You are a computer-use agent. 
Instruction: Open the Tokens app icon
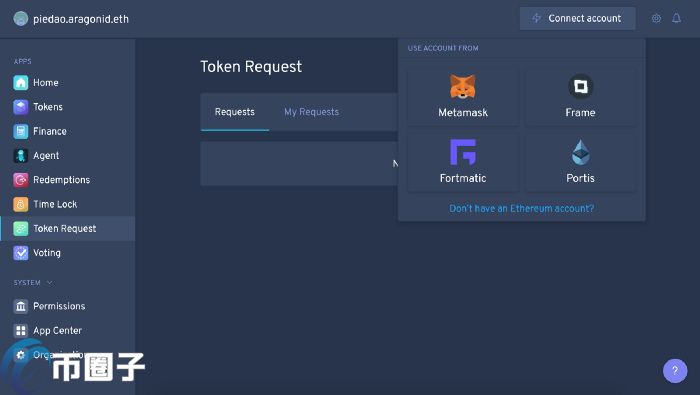tap(21, 107)
